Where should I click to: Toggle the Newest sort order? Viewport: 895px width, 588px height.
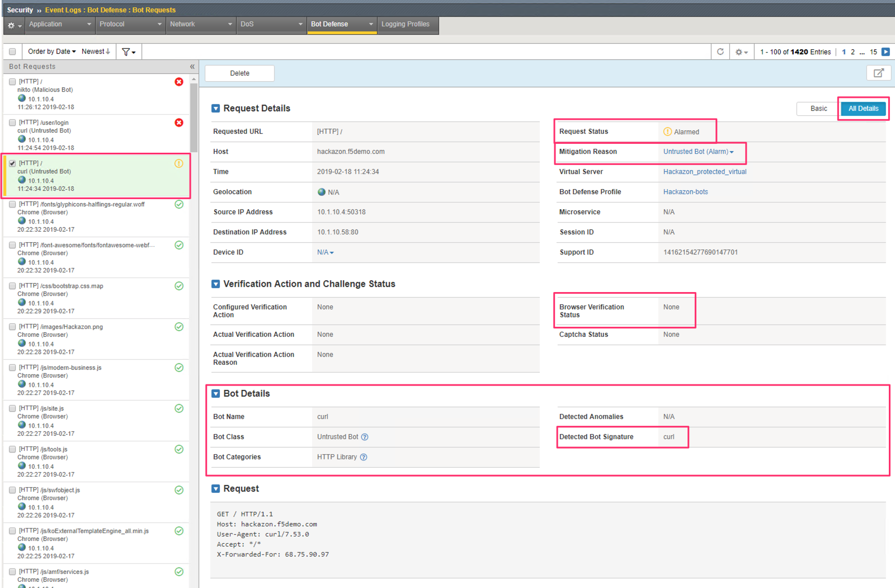[x=96, y=51]
